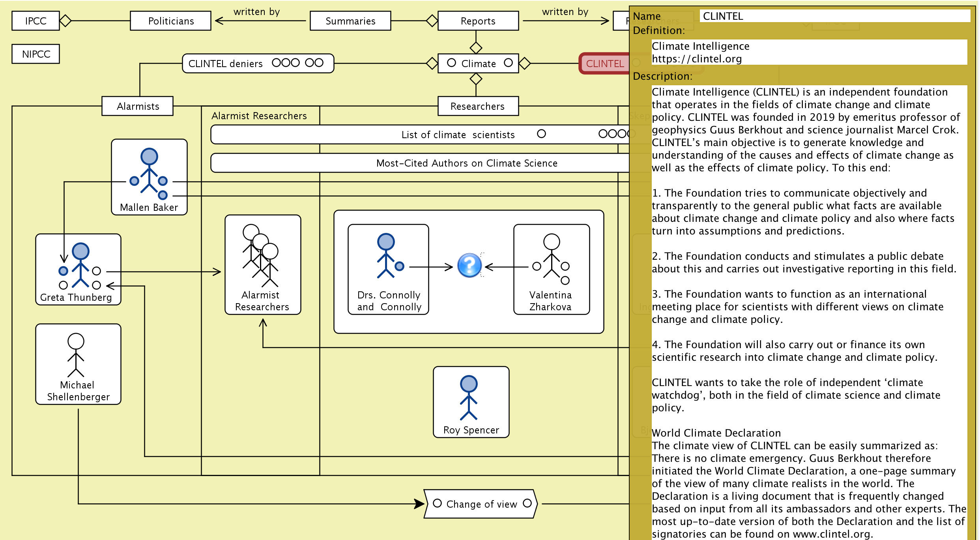Select the highlighted red CLINTEL node
The image size is (980, 540).
[604, 63]
